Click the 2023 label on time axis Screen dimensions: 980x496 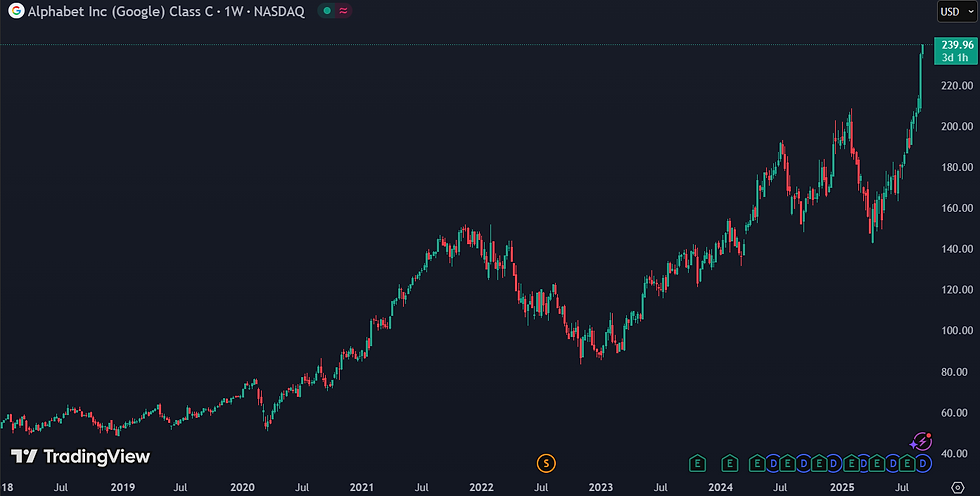(x=601, y=487)
